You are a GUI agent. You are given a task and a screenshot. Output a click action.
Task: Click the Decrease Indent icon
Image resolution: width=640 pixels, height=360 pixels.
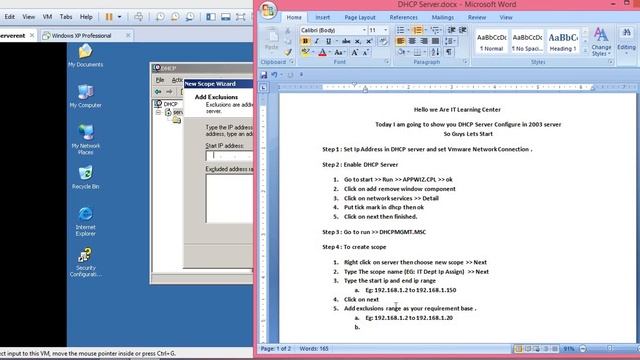pyautogui.click(x=451, y=30)
